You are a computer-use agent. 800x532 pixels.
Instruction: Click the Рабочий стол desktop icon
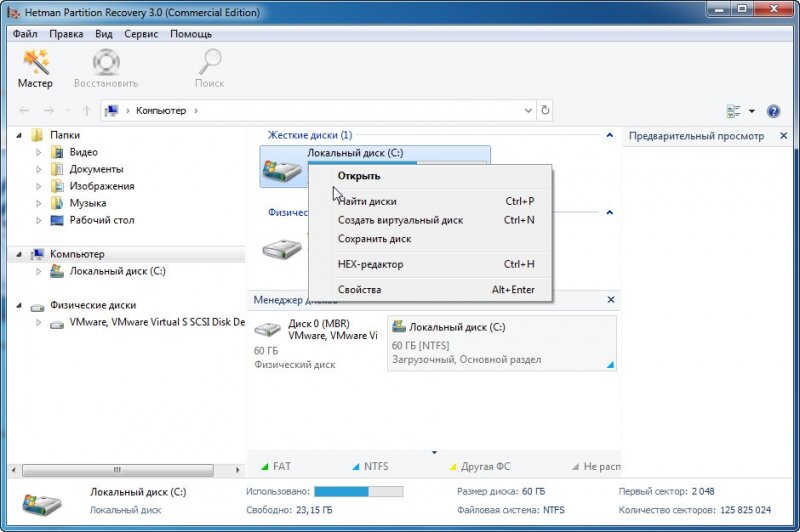(57, 220)
